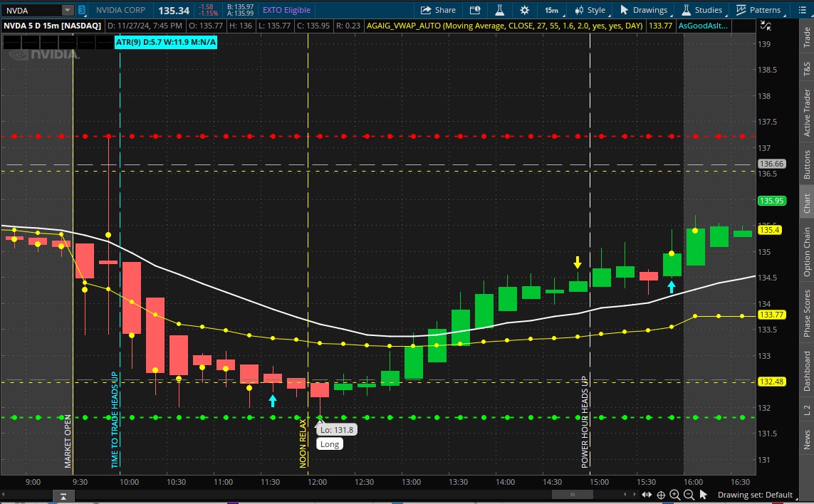The image size is (814, 504).
Task: Click the NOON RELAX vertical line label
Action: 303,443
